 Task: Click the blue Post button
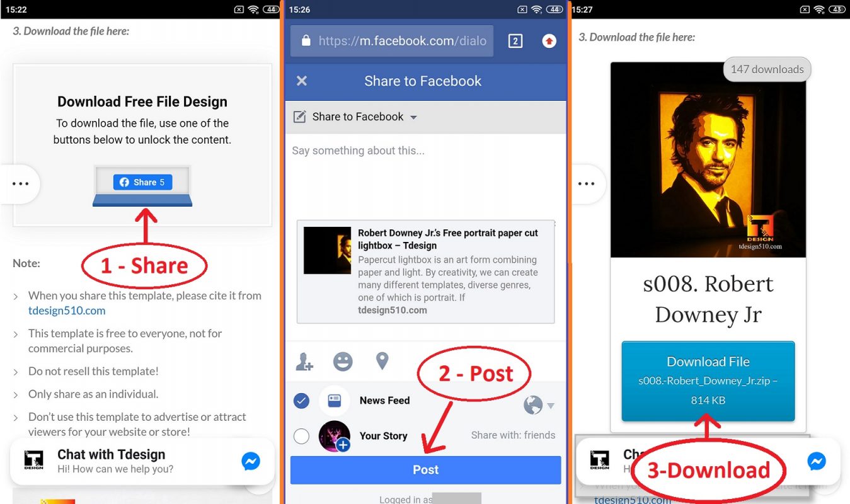(425, 470)
